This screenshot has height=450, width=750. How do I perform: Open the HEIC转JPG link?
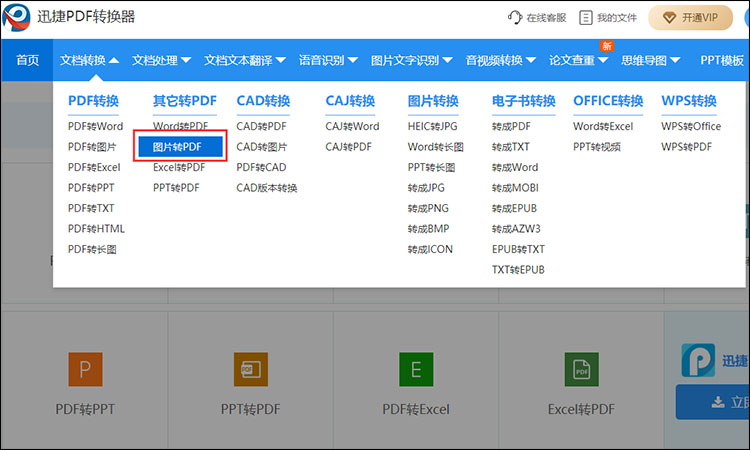tap(433, 127)
